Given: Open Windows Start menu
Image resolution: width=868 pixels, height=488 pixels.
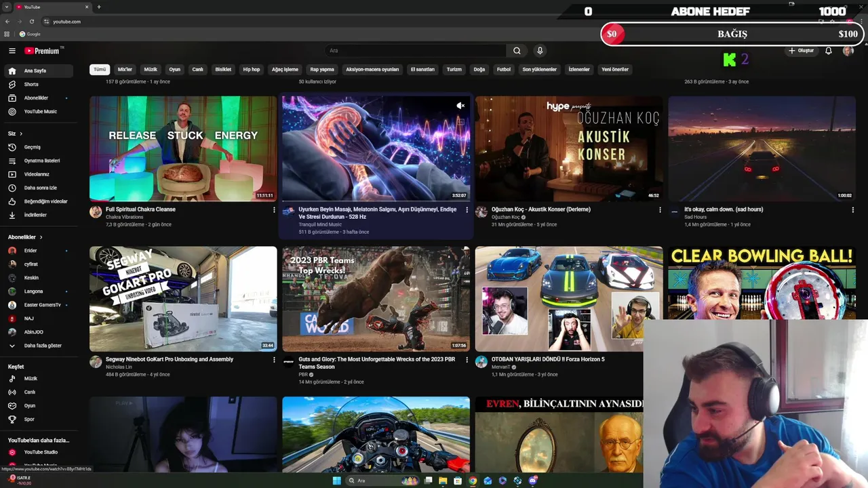Looking at the screenshot, I should pyautogui.click(x=337, y=481).
